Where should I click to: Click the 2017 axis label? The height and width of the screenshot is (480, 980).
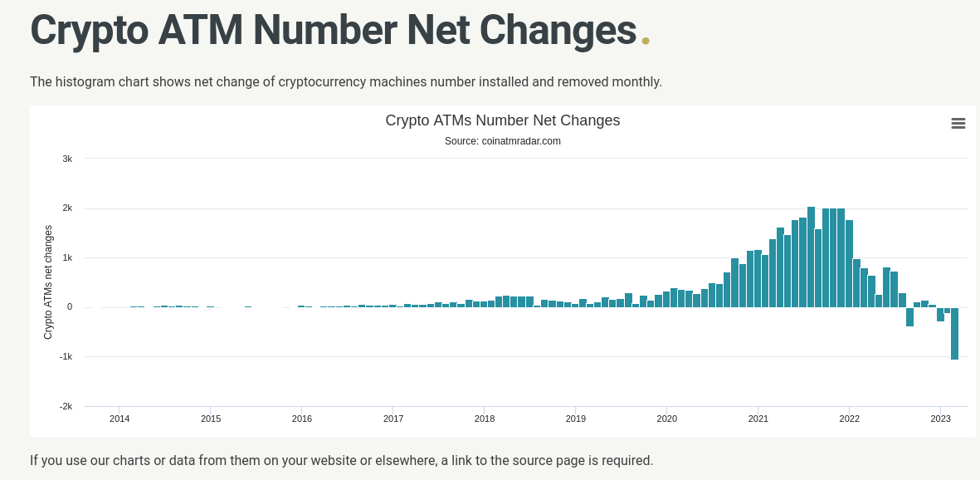click(x=393, y=419)
